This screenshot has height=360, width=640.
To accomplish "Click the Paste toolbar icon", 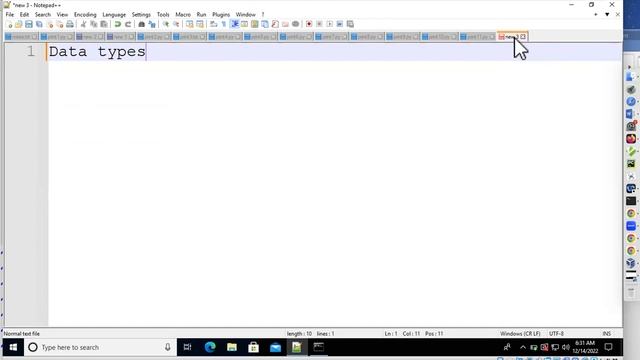I will click(x=104, y=24).
